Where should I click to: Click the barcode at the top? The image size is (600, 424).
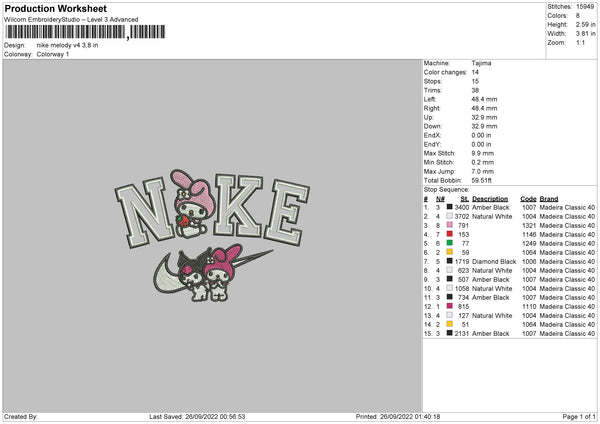click(x=85, y=32)
